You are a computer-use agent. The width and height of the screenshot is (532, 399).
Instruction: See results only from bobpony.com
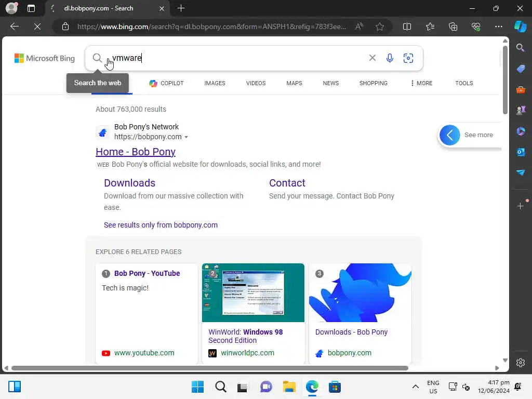point(161,225)
